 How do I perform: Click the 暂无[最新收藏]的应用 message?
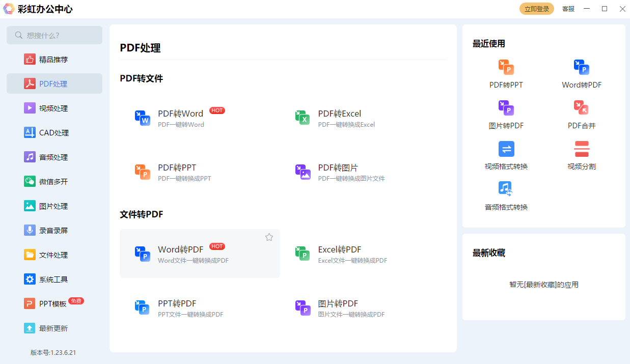pyautogui.click(x=544, y=285)
